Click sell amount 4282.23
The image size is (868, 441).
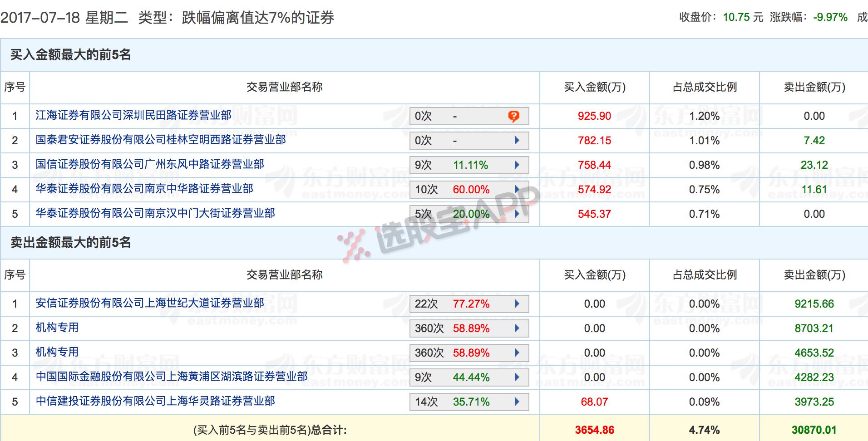(814, 377)
